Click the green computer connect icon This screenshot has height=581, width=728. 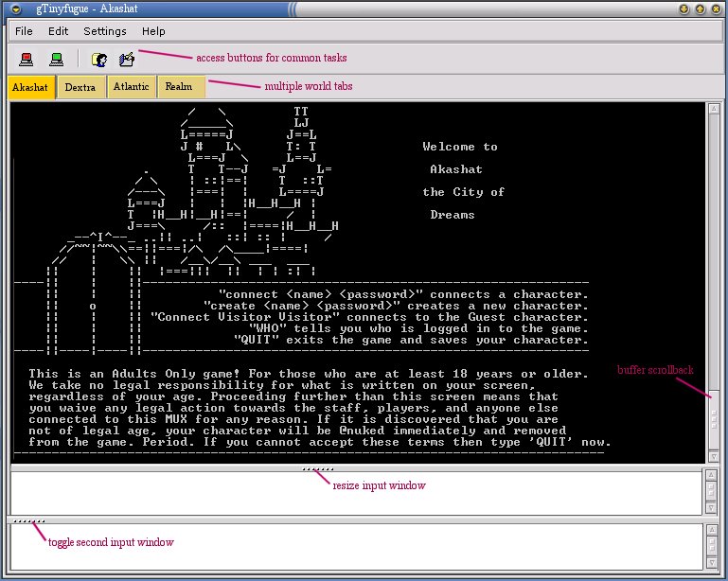[56, 59]
